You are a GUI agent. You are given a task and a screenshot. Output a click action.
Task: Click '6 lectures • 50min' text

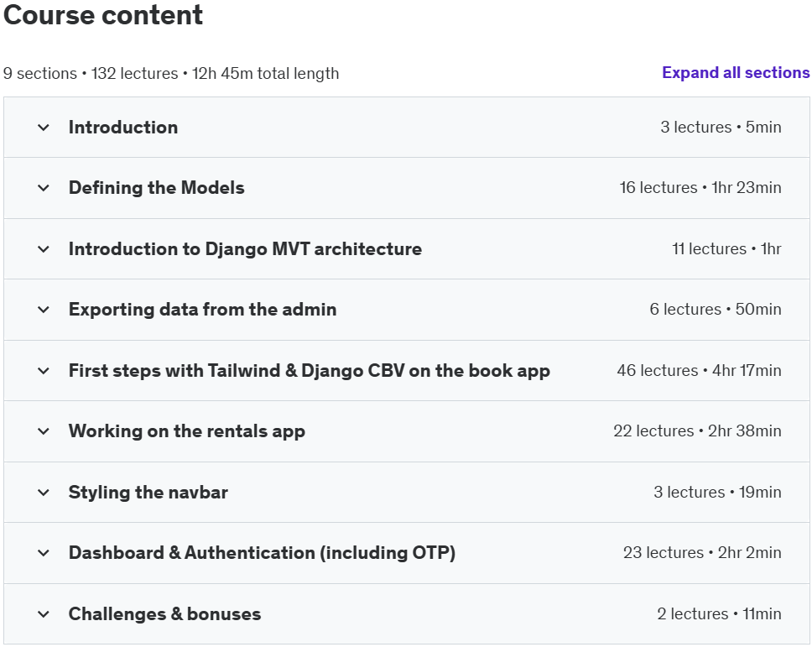(x=716, y=310)
